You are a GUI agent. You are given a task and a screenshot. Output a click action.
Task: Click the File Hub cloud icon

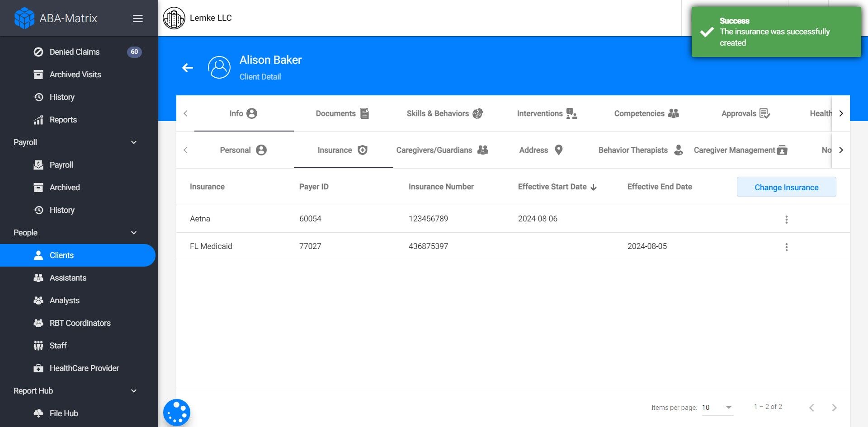coord(38,413)
